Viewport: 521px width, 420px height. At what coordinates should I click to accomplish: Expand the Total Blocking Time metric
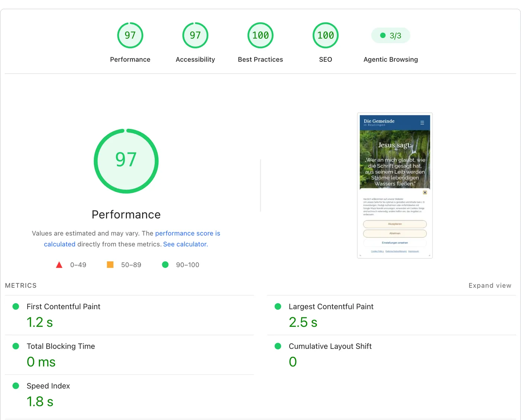[x=130, y=355]
